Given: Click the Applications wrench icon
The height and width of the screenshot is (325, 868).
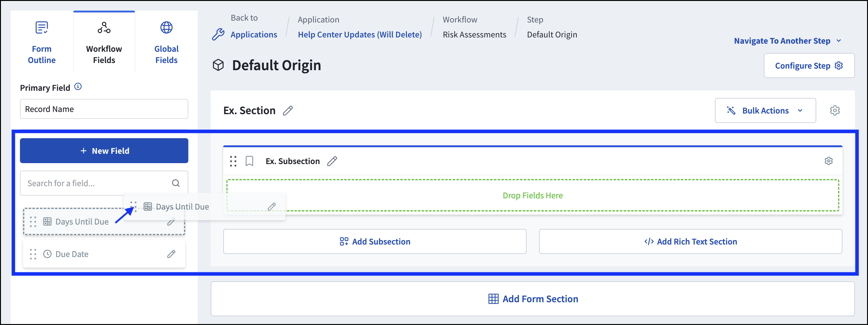Looking at the screenshot, I should click(218, 34).
